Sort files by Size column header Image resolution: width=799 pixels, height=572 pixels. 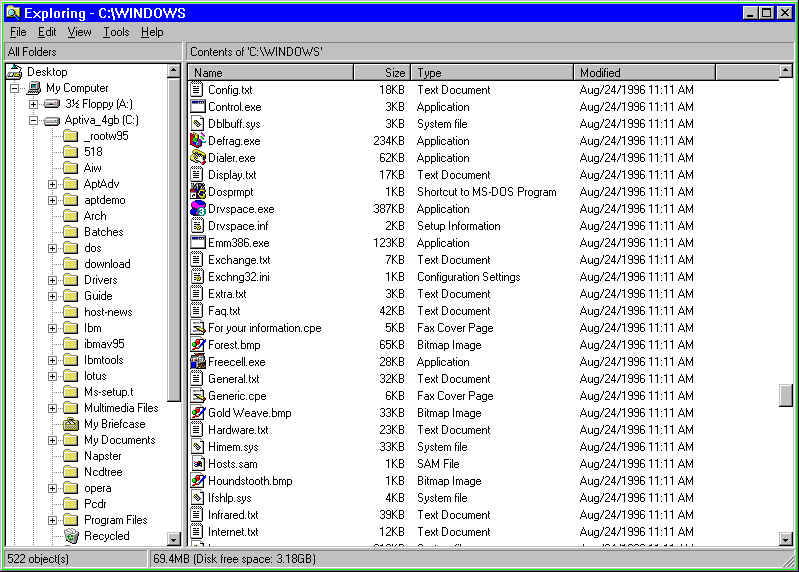pyautogui.click(x=382, y=72)
